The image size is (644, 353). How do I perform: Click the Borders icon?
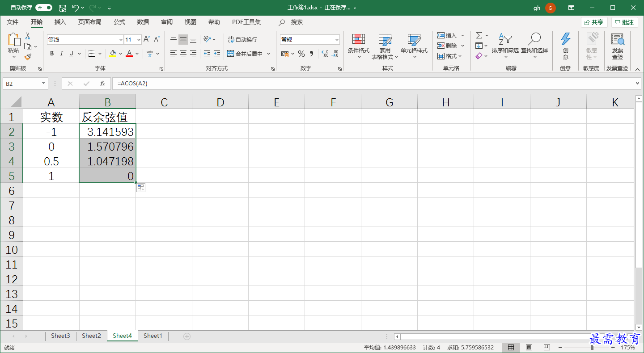[x=91, y=54]
